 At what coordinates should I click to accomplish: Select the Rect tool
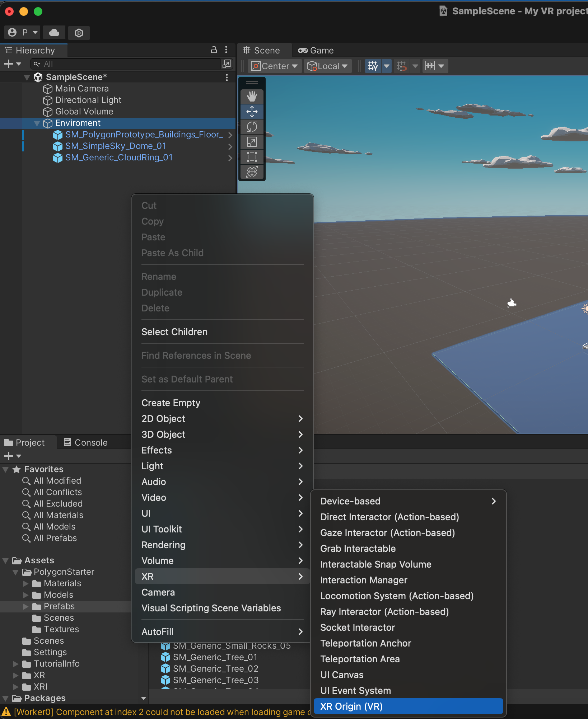(x=252, y=157)
